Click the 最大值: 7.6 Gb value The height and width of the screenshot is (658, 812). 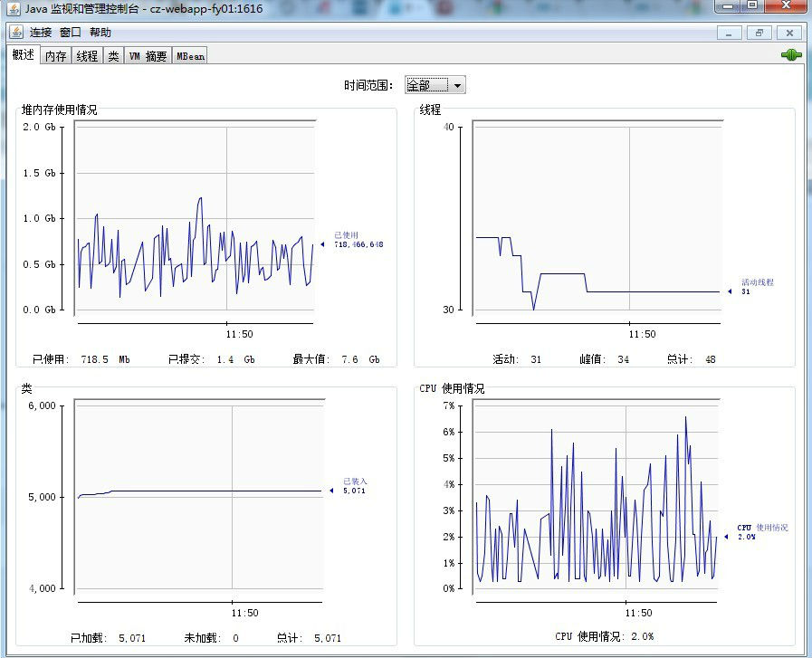(336, 359)
